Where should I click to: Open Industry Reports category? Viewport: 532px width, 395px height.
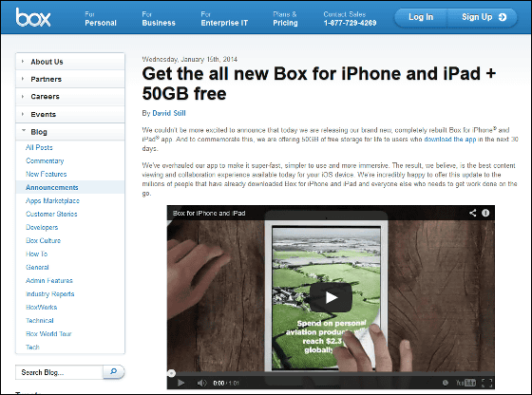(x=49, y=293)
